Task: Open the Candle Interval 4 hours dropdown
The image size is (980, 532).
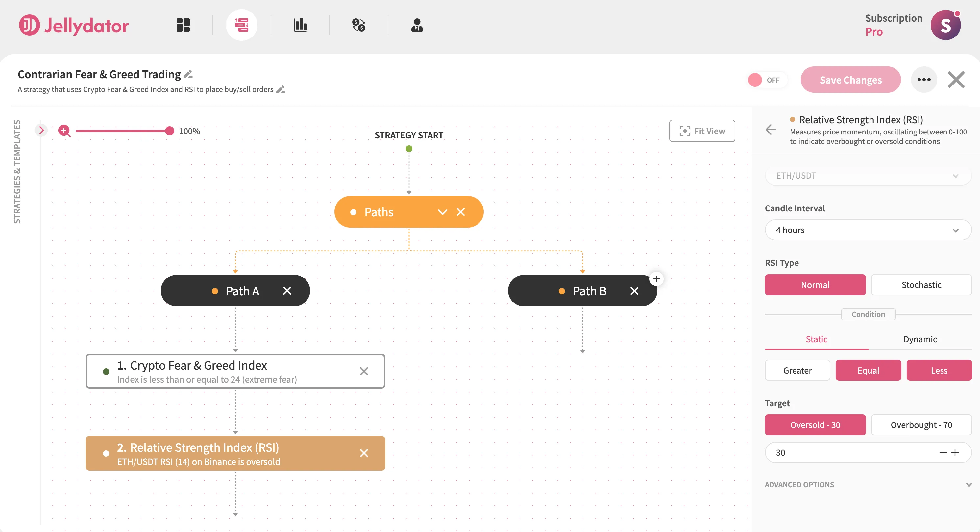Action: pos(868,230)
